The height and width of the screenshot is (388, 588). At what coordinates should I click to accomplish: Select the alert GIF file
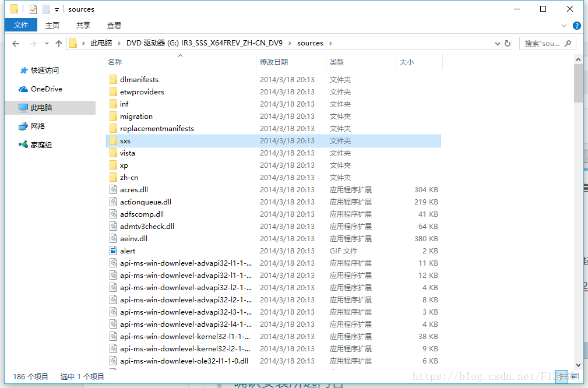[128, 251]
